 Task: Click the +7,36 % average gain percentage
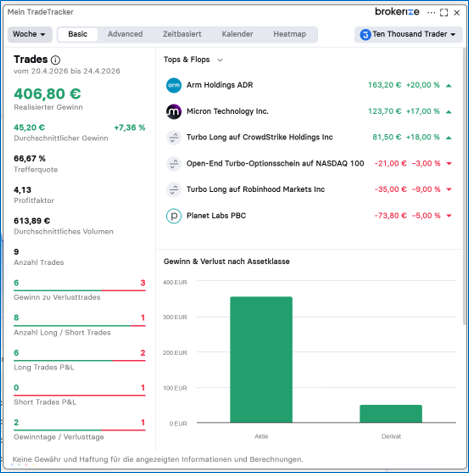point(130,128)
